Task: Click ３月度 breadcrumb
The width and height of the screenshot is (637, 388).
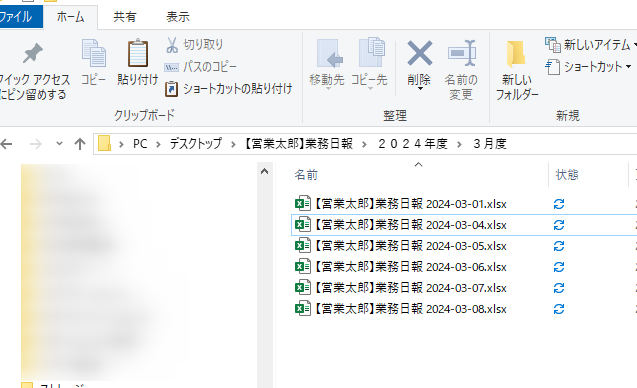Action: point(490,144)
